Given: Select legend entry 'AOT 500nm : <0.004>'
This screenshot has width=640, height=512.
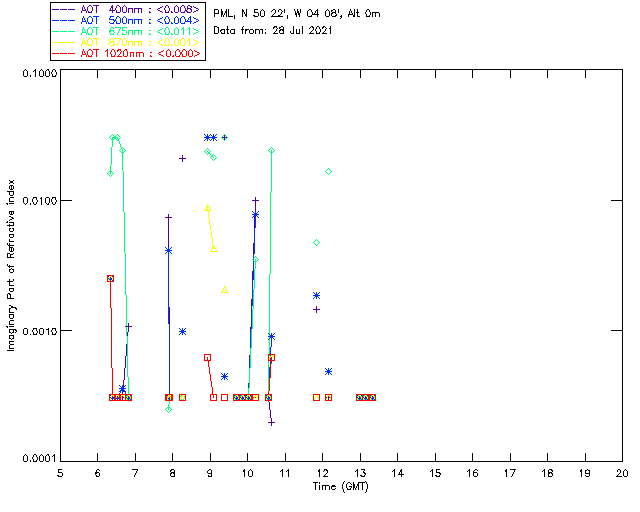Looking at the screenshot, I should coord(140,20).
